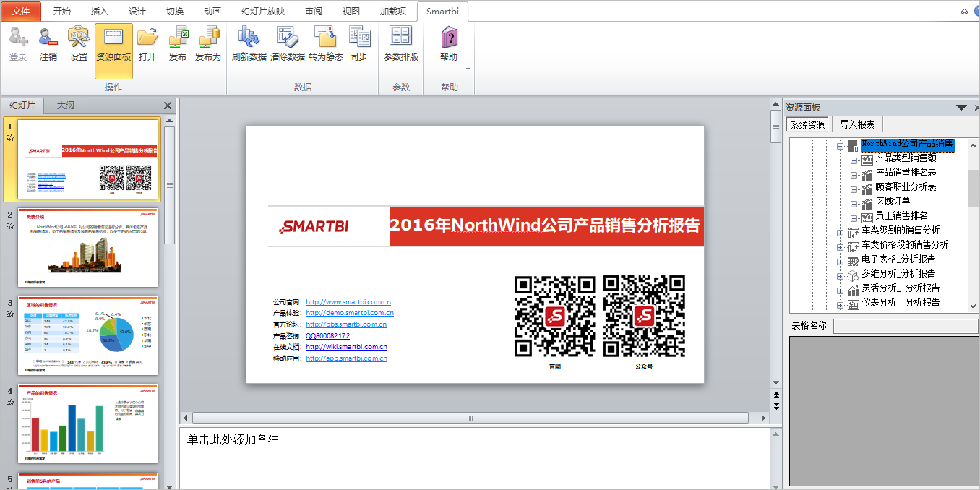Open the http://wiki.smartbi.com.cn link
This screenshot has height=490, width=980.
(346, 347)
